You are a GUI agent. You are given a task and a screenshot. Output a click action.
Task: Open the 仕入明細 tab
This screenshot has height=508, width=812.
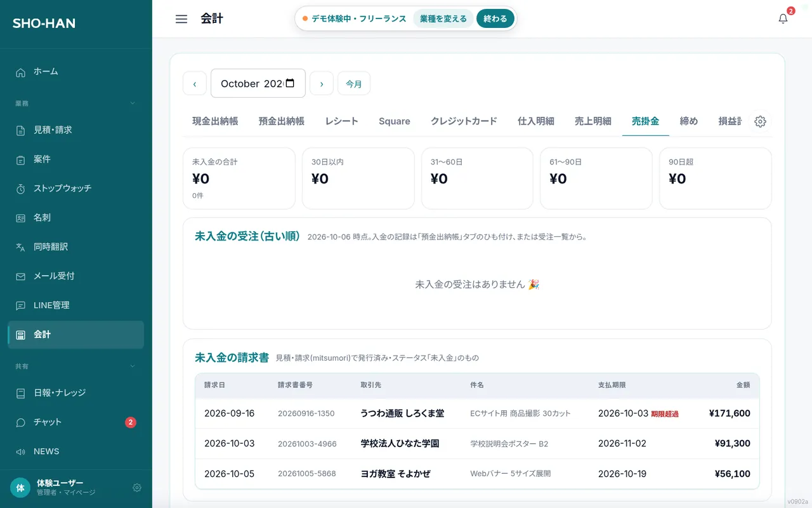coord(536,121)
